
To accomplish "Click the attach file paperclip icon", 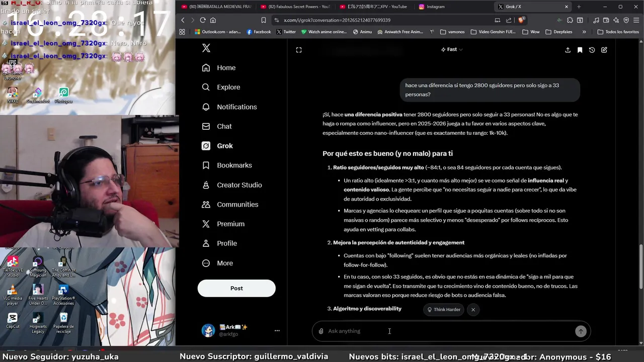I will (320, 331).
